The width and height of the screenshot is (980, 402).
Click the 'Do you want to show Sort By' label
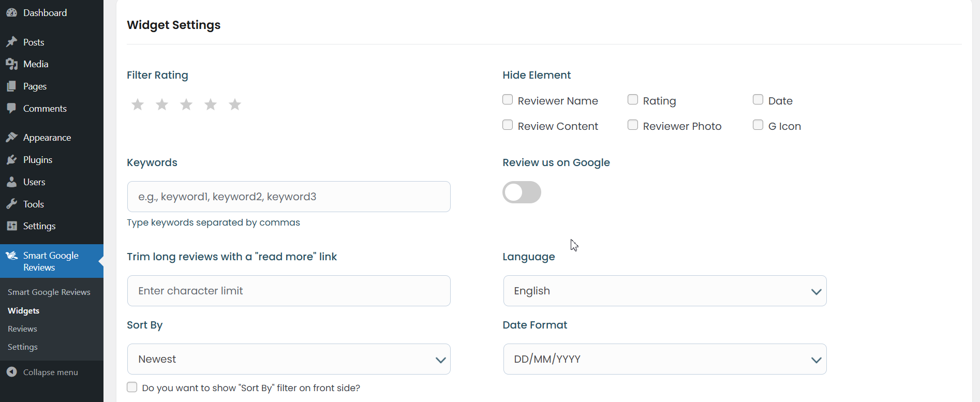[x=251, y=388]
